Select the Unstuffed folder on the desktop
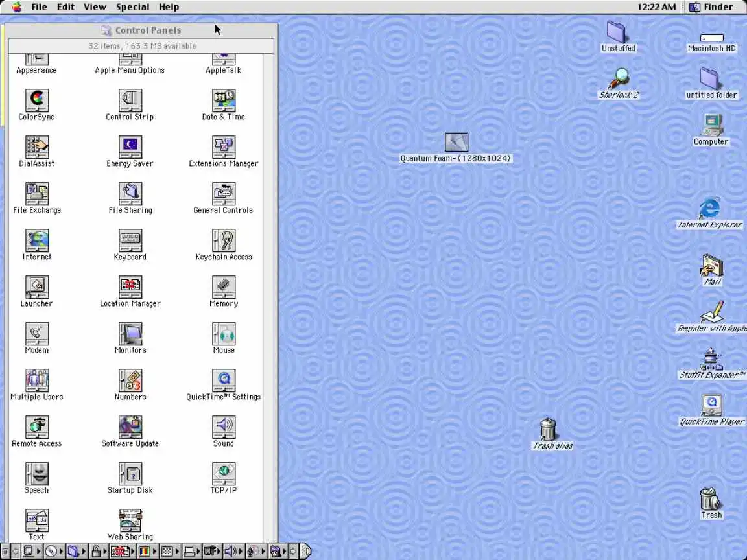 [x=618, y=32]
